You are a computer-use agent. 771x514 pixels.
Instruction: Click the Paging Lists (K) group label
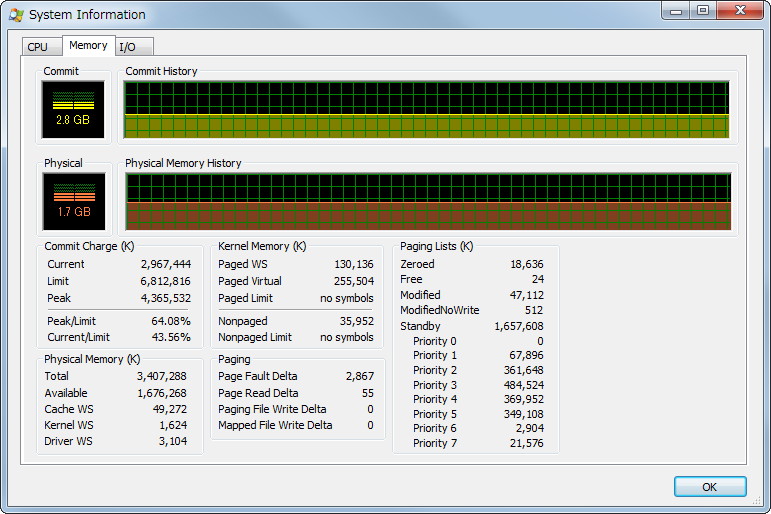click(x=437, y=246)
